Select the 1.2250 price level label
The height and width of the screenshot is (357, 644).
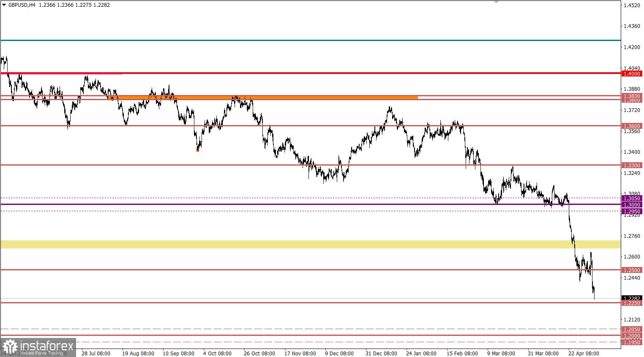coord(632,303)
